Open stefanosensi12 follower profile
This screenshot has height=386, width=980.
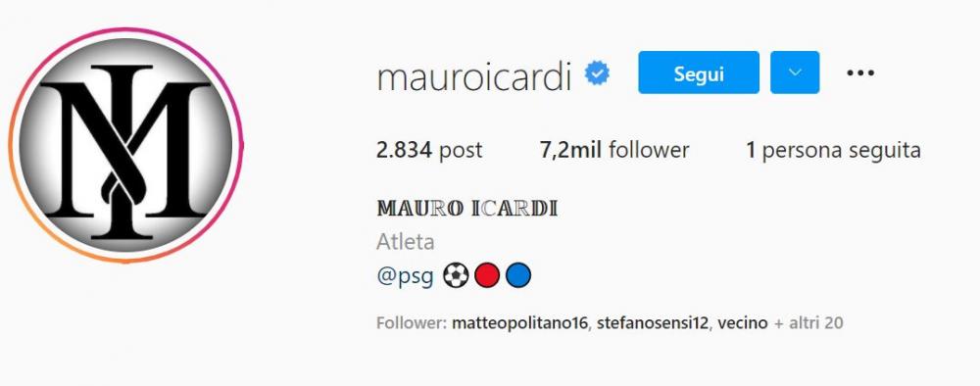coord(653,323)
